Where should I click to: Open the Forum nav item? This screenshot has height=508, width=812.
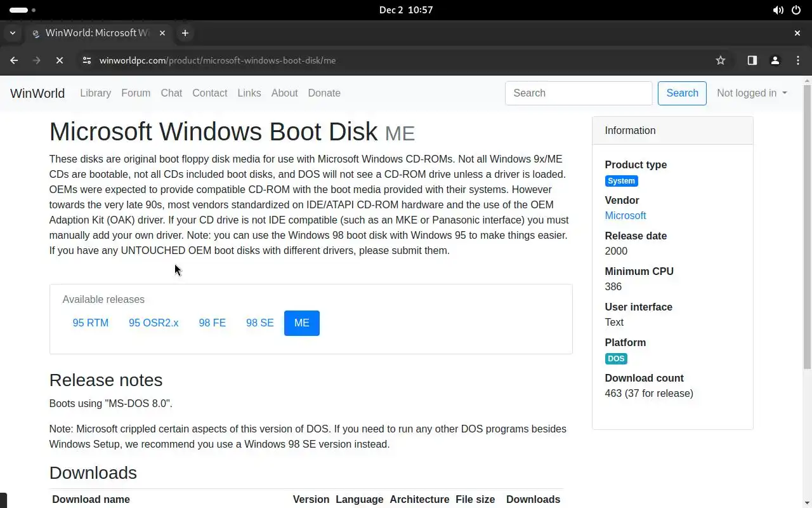click(x=136, y=93)
